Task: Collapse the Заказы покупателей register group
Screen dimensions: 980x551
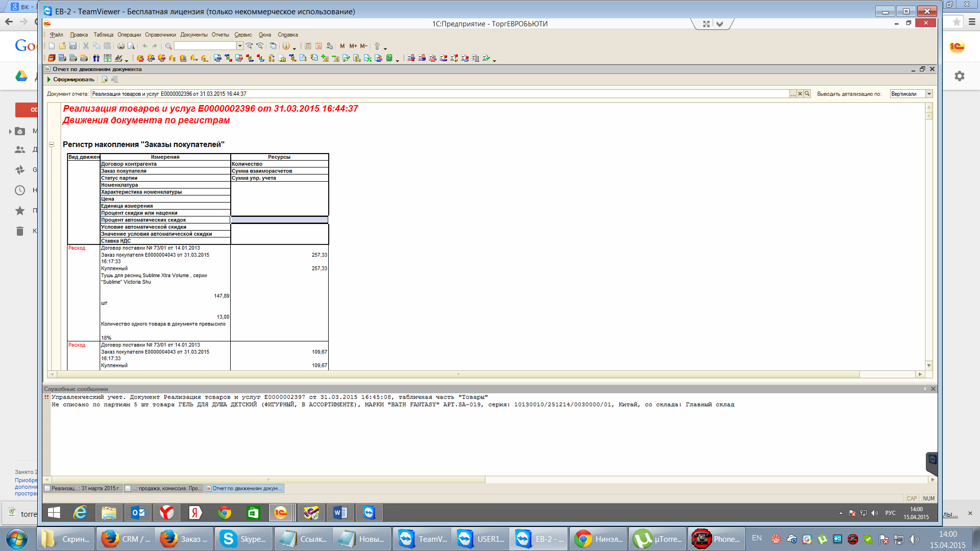Action: (x=52, y=144)
